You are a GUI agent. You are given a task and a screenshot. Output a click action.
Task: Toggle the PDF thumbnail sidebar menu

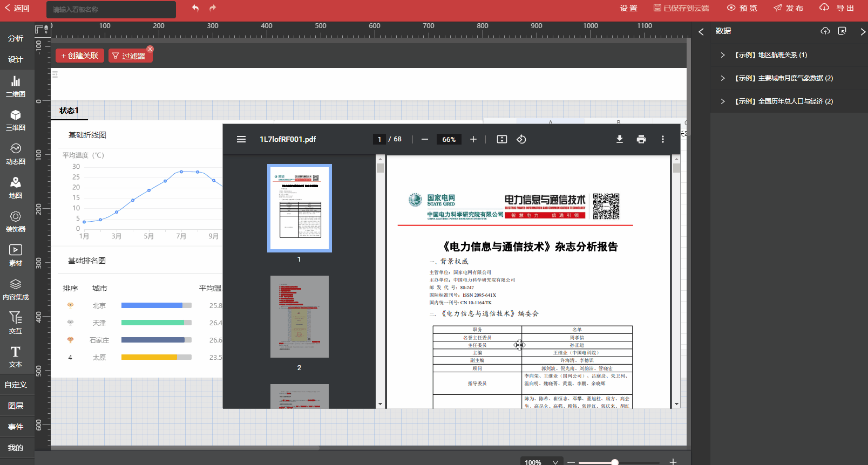click(x=241, y=139)
